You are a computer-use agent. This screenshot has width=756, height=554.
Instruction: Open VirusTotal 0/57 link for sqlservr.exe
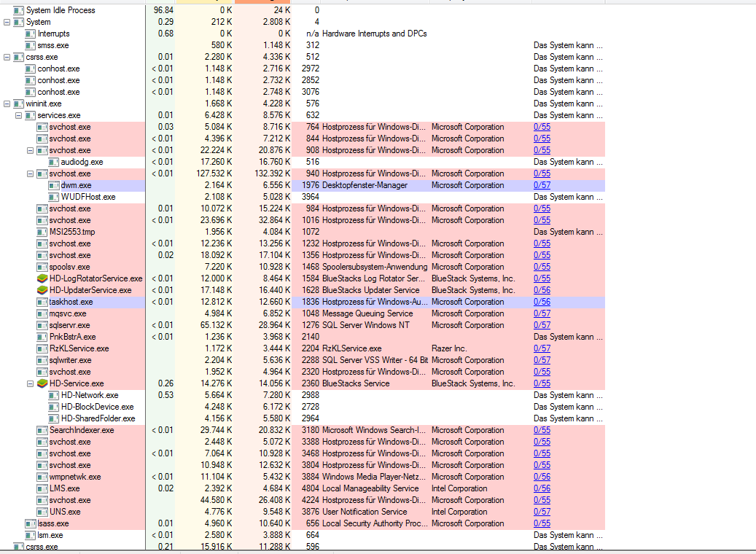(x=542, y=325)
